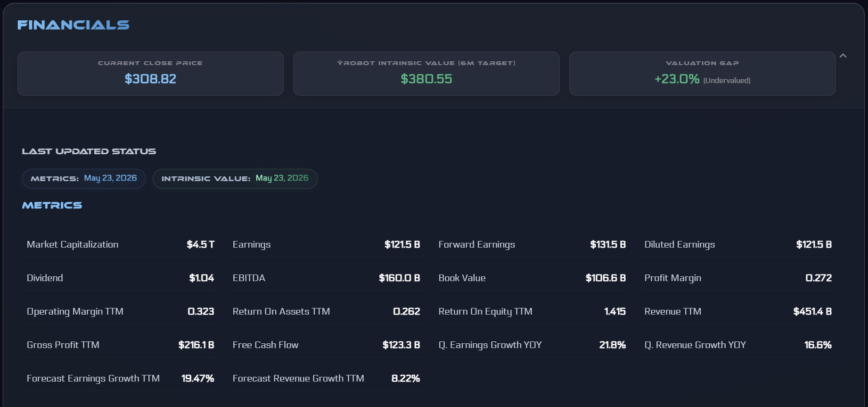Select the Return On Assets TTM label
This screenshot has width=868, height=407.
[281, 311]
